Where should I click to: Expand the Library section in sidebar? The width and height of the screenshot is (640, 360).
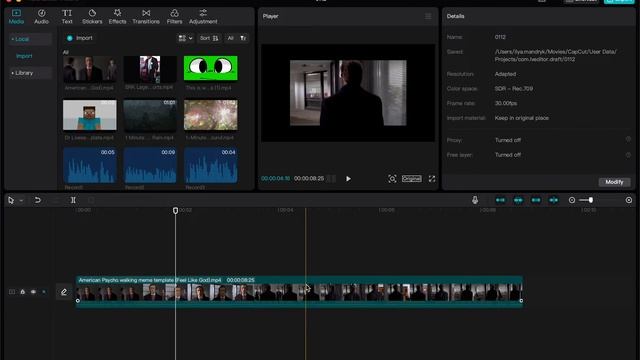click(x=30, y=73)
